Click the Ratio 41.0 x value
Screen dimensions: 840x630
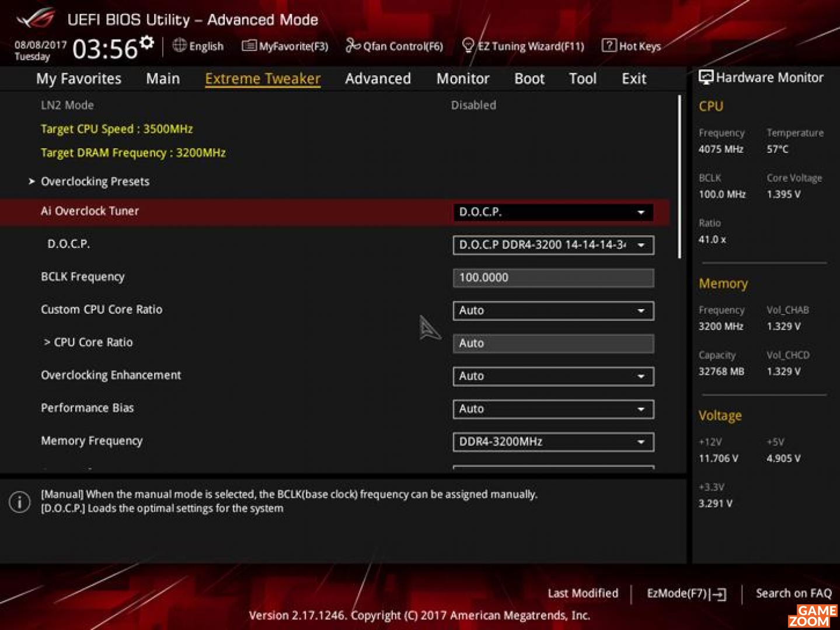(712, 239)
